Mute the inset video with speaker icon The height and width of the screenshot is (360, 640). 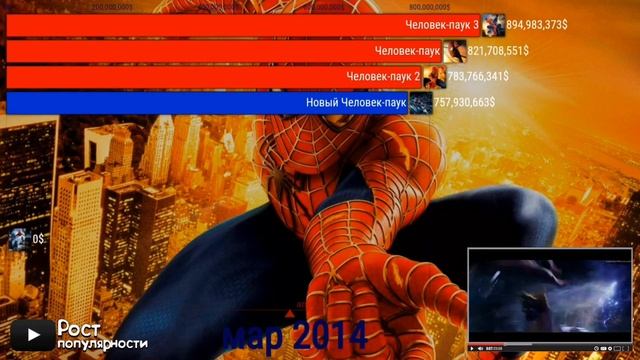pyautogui.click(x=480, y=349)
